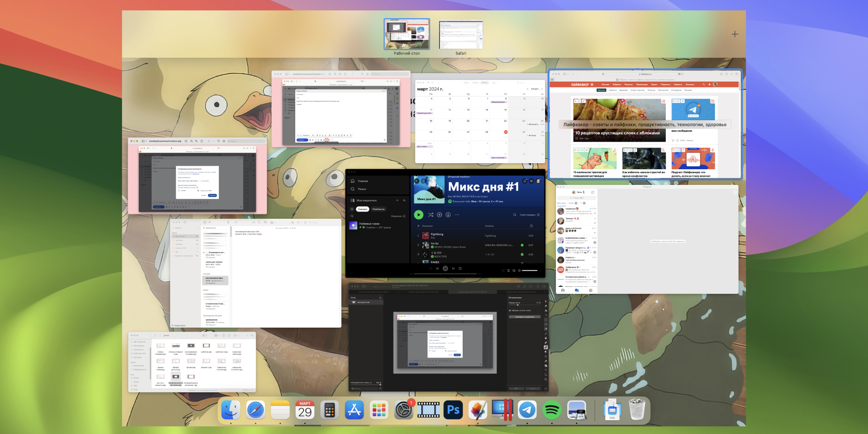
Task: Open the Лайфхакер chat in Telegram
Action: (x=576, y=270)
